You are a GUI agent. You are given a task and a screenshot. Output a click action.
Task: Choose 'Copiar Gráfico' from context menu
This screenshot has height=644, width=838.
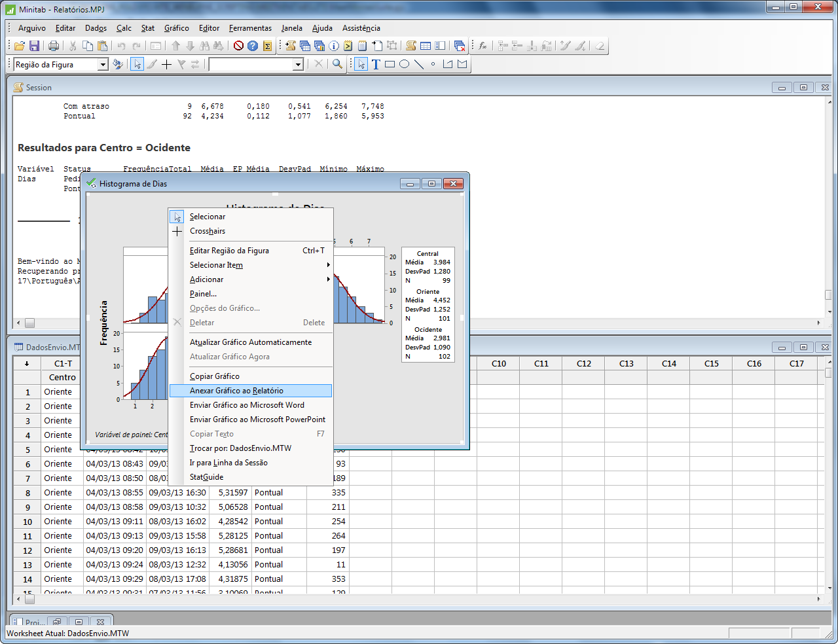coord(251,376)
